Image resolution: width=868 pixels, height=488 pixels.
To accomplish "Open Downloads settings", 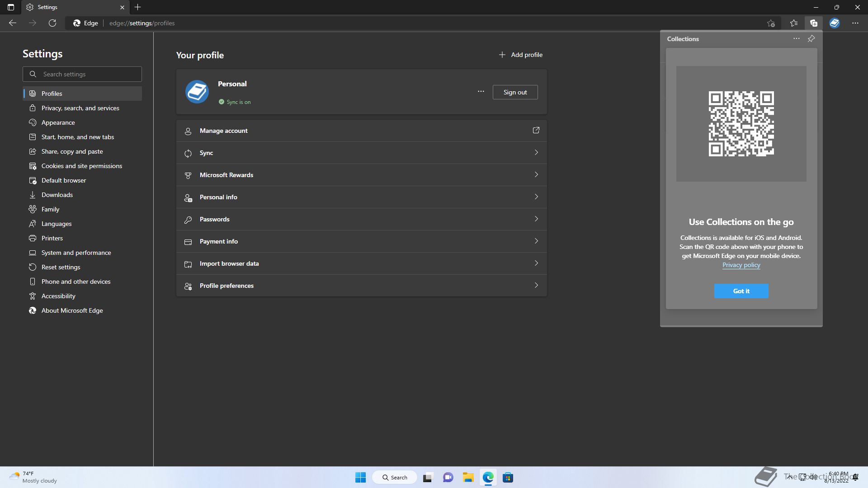I will (82, 195).
